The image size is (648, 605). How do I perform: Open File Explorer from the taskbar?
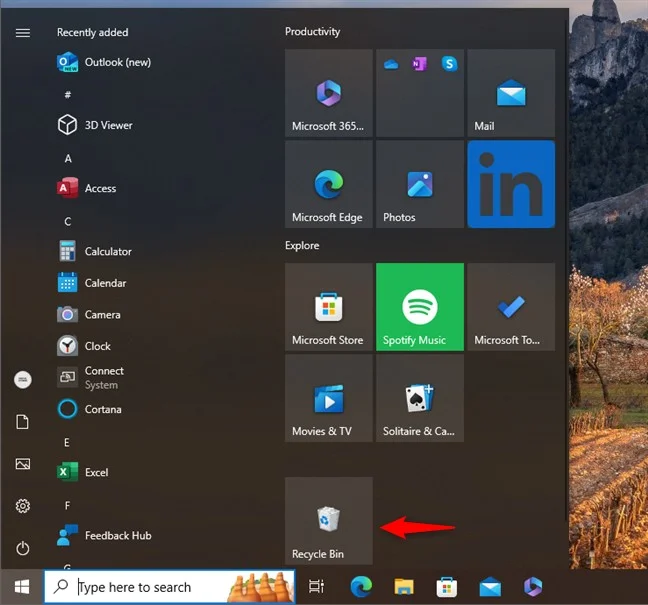[x=404, y=587]
